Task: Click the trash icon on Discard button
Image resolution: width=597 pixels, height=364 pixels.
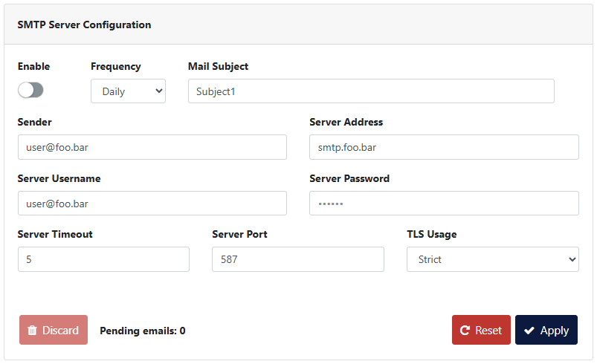Action: pos(32,331)
